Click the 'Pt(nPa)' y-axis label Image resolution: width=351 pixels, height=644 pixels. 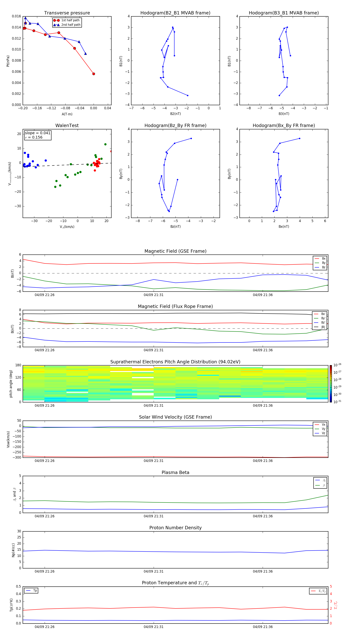click(x=8, y=61)
